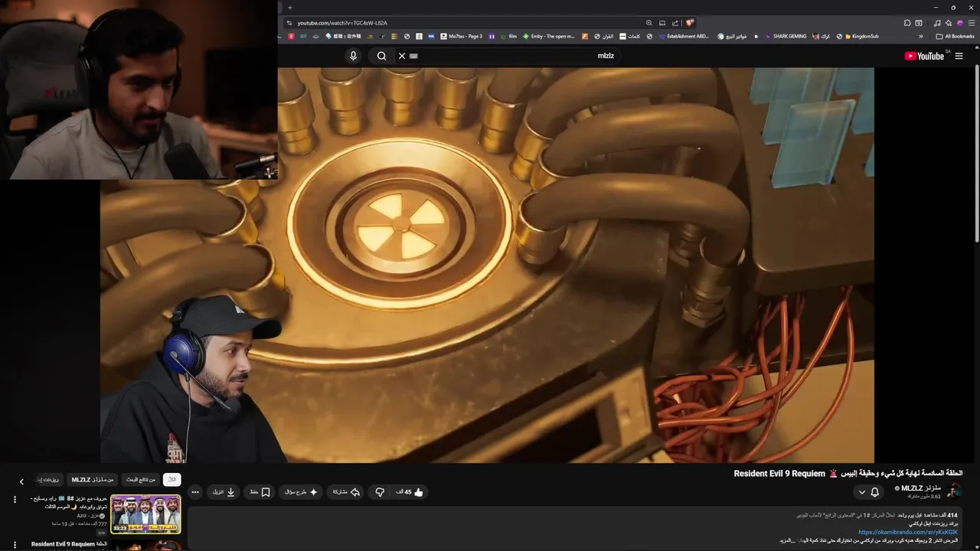Open the browser main menu icon
The height and width of the screenshot is (551, 980).
(972, 23)
